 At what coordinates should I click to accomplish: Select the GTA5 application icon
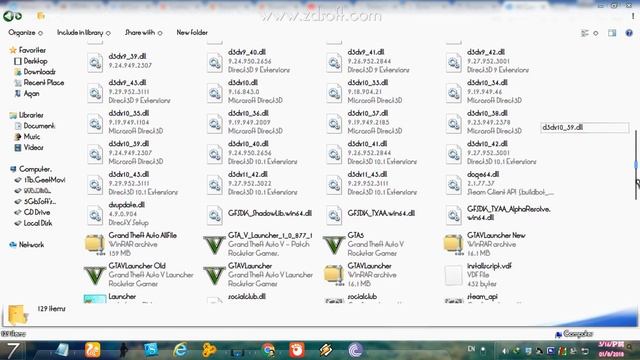[333, 244]
